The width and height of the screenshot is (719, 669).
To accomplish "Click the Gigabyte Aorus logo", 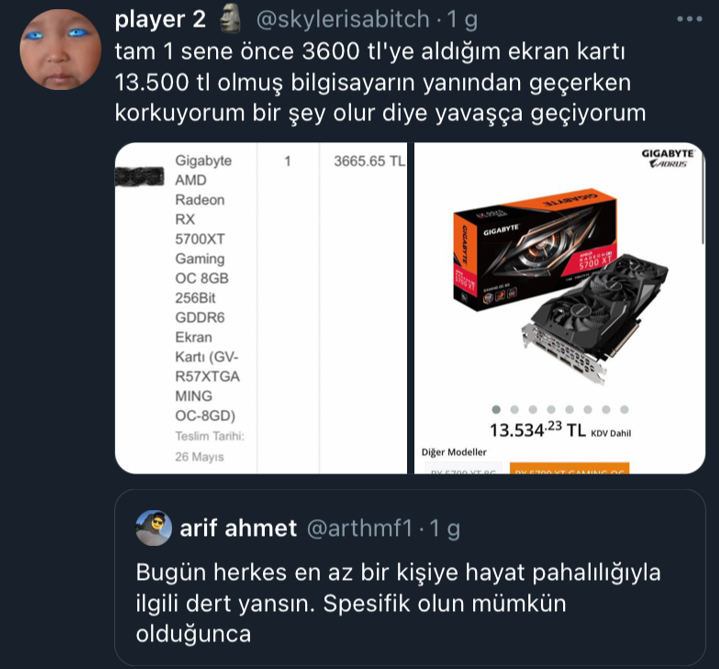I will [x=667, y=158].
